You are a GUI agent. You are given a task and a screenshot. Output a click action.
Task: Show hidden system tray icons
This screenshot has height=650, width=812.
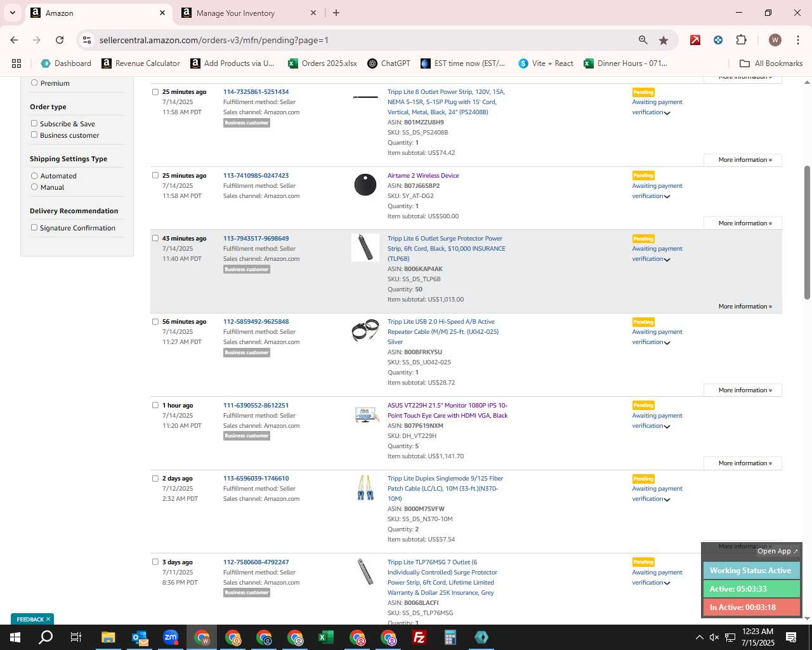699,637
